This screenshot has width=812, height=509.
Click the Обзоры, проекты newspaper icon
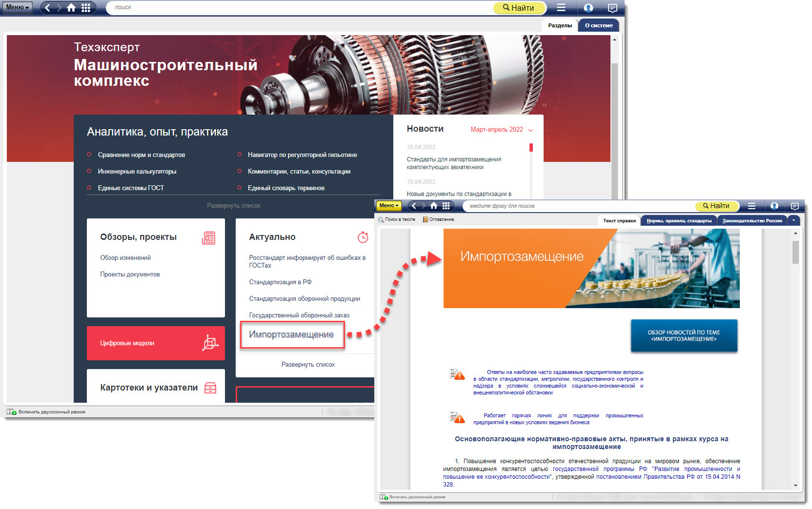(x=208, y=238)
